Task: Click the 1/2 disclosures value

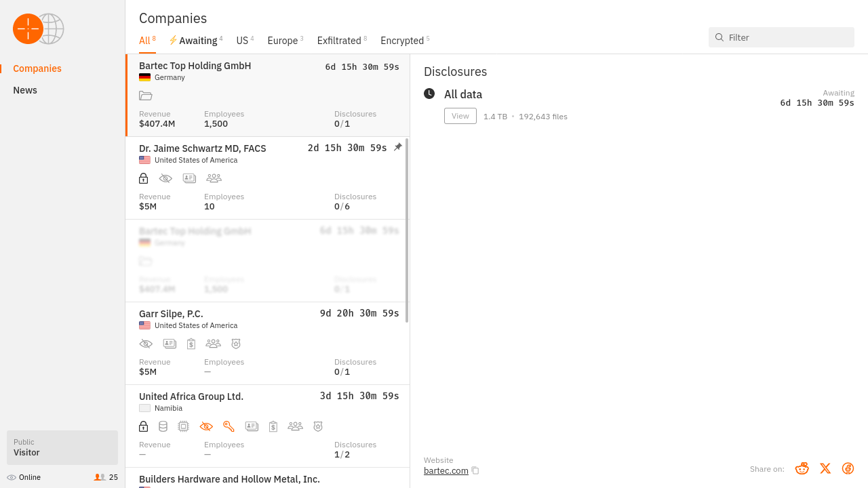Action: 342,455
